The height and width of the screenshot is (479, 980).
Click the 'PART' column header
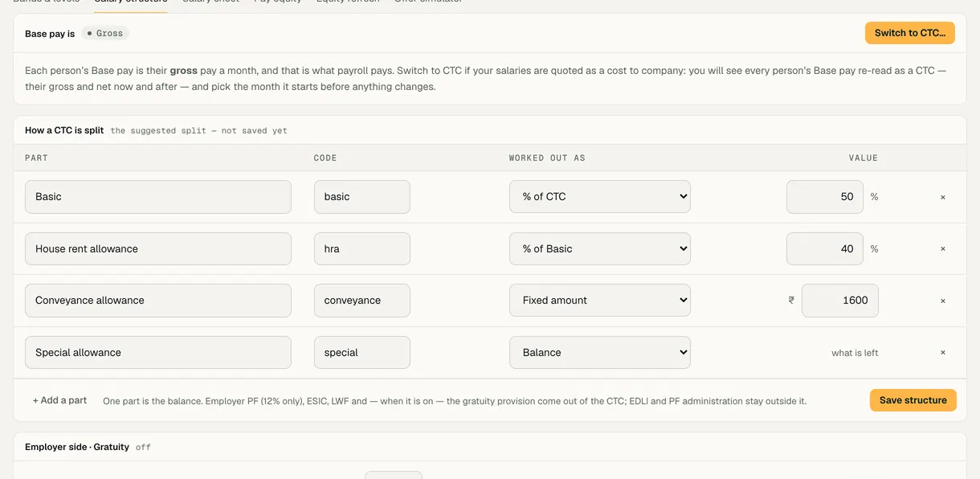37,158
